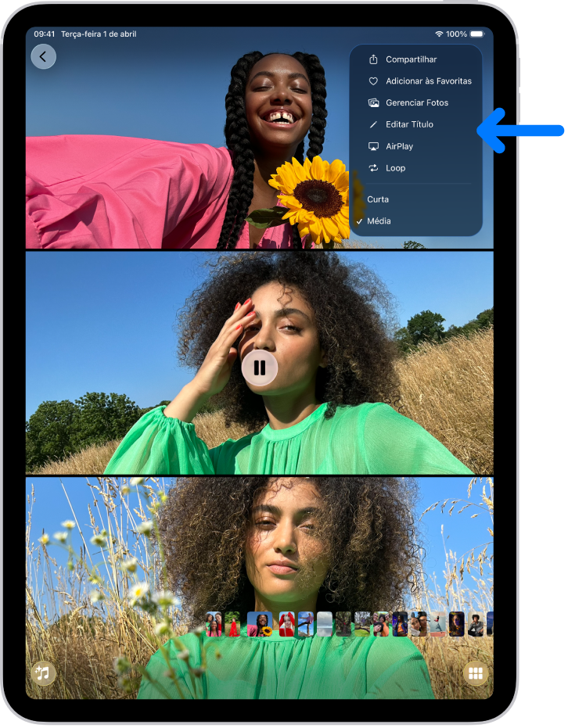Click the date Terça-feira 1 de abril
The image size is (568, 728).
coord(99,34)
